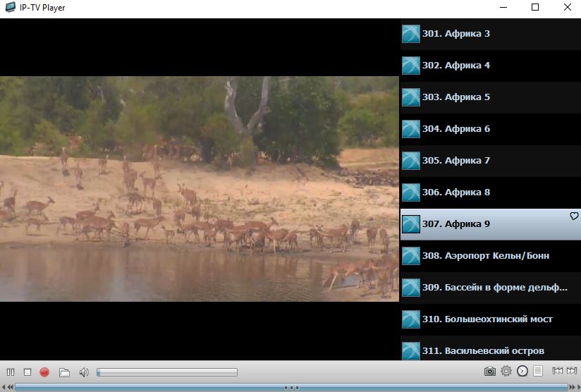Screen dimensions: 581x392
Task: Click the logo icon of Африка 7
Action: [x=411, y=161]
